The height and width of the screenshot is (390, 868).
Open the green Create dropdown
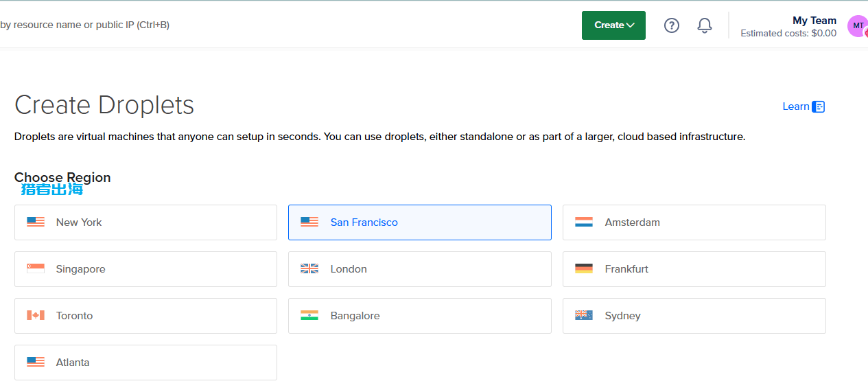click(613, 25)
